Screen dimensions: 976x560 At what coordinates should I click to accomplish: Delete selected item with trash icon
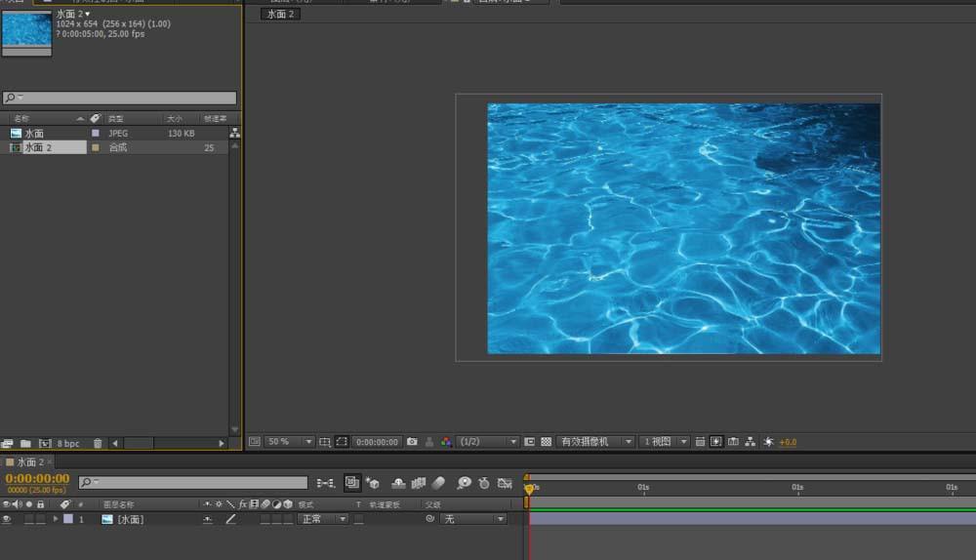pos(98,443)
